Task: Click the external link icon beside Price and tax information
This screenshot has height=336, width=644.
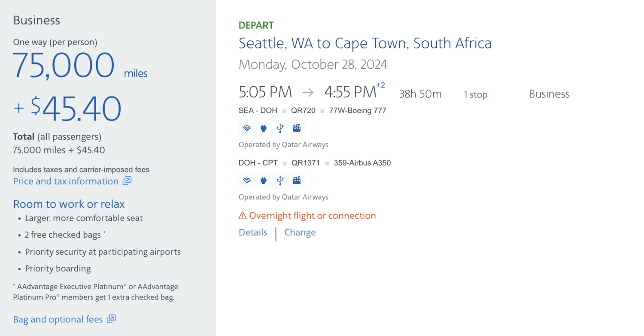Action: (126, 181)
